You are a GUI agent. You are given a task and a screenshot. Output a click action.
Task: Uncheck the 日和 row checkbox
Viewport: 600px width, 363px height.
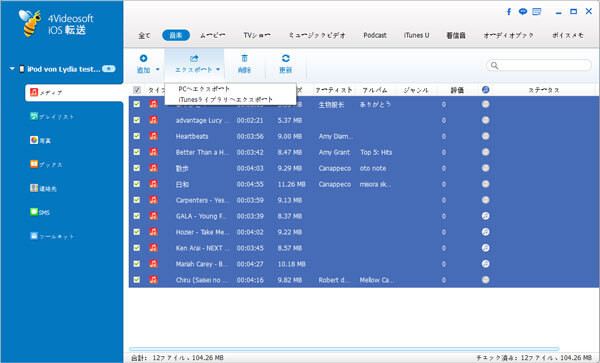tap(137, 184)
